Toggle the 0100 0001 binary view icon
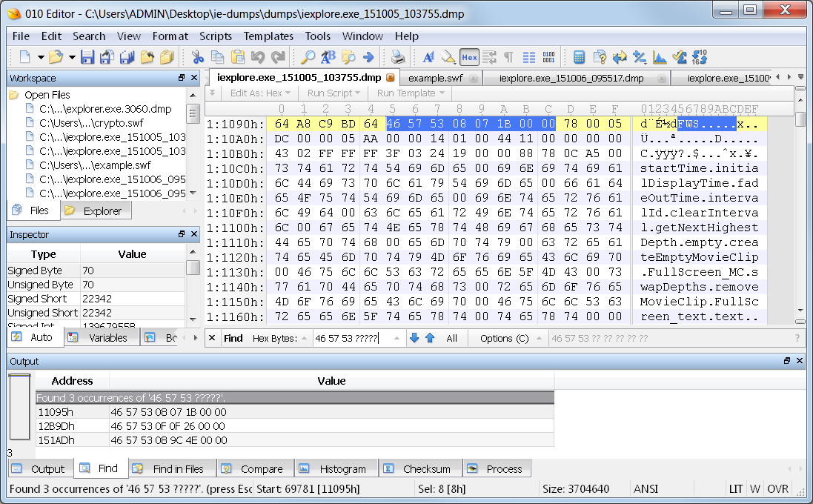Viewport: 813px width, 504px height. (548, 57)
